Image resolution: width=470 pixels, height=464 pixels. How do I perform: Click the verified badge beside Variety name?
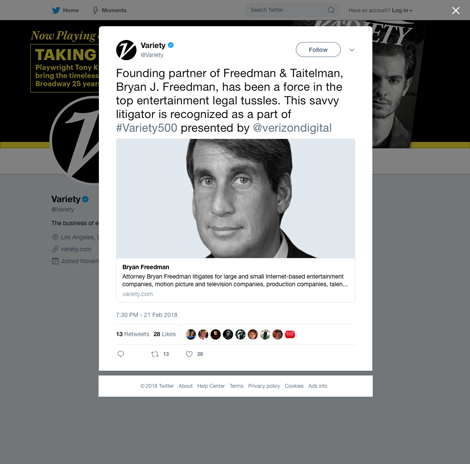[x=171, y=45]
